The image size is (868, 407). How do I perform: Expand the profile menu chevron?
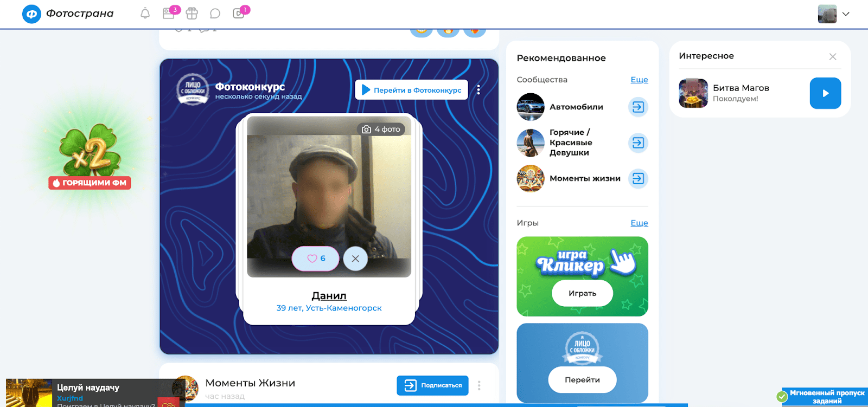pyautogui.click(x=846, y=14)
